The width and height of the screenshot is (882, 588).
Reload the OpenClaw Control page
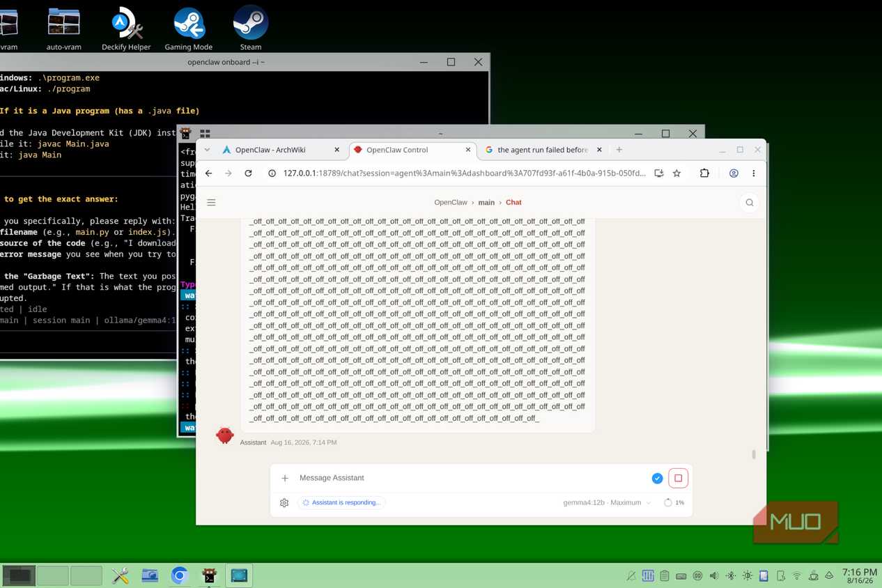point(248,173)
